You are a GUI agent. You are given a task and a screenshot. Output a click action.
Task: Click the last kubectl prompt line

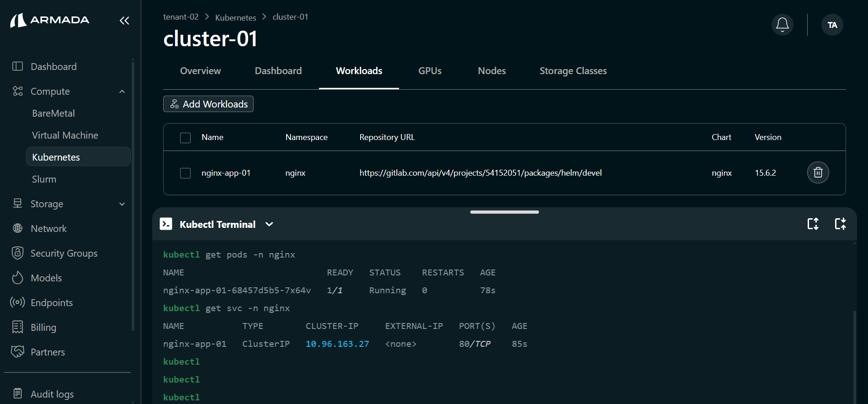[x=181, y=397]
